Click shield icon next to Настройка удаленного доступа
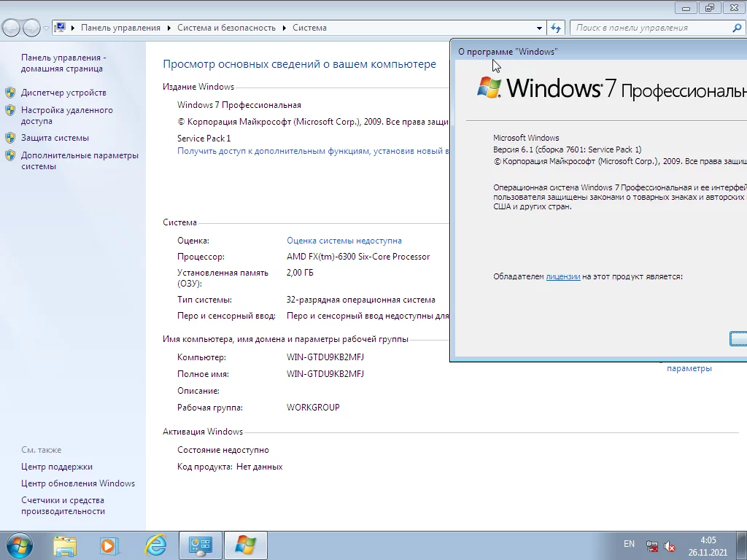Image resolution: width=747 pixels, height=560 pixels. tap(10, 111)
